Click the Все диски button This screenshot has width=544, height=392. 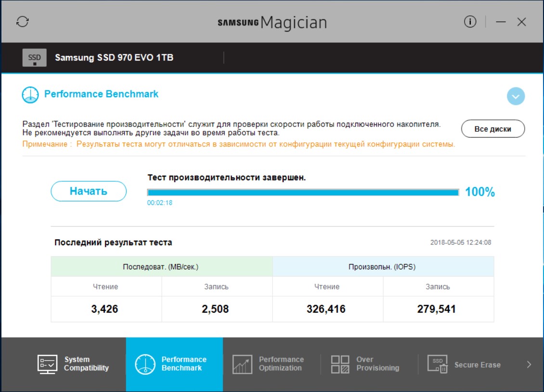(x=492, y=129)
